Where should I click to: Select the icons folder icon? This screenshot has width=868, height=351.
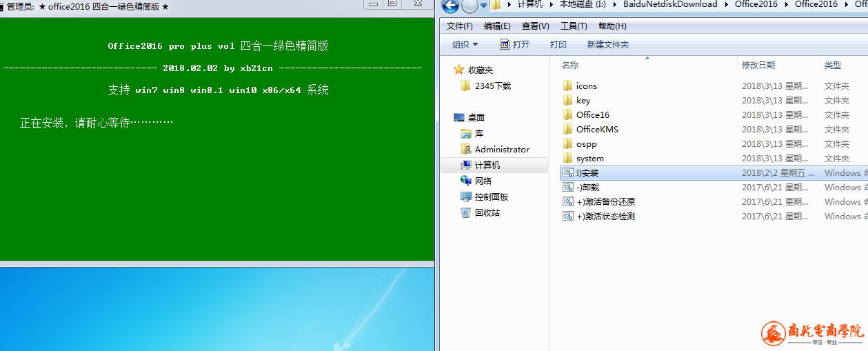(567, 86)
